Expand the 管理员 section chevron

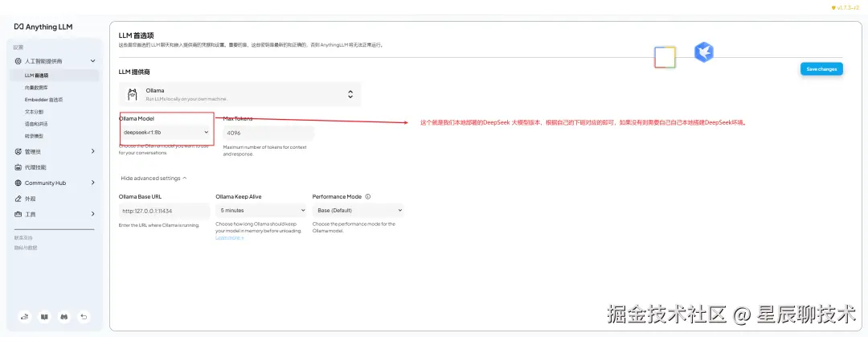point(92,151)
